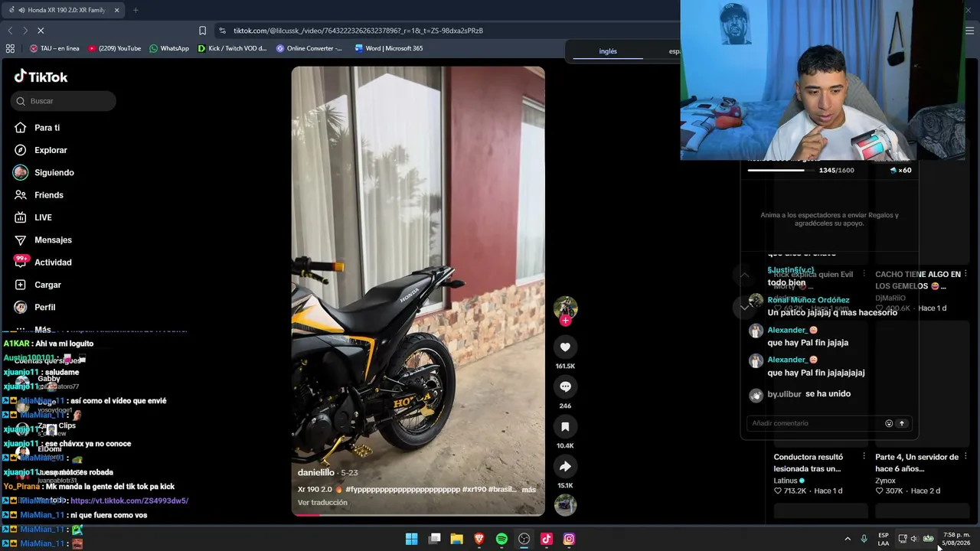
Task: Switch to the Honda XR 190 2.0 tab
Action: click(64, 10)
